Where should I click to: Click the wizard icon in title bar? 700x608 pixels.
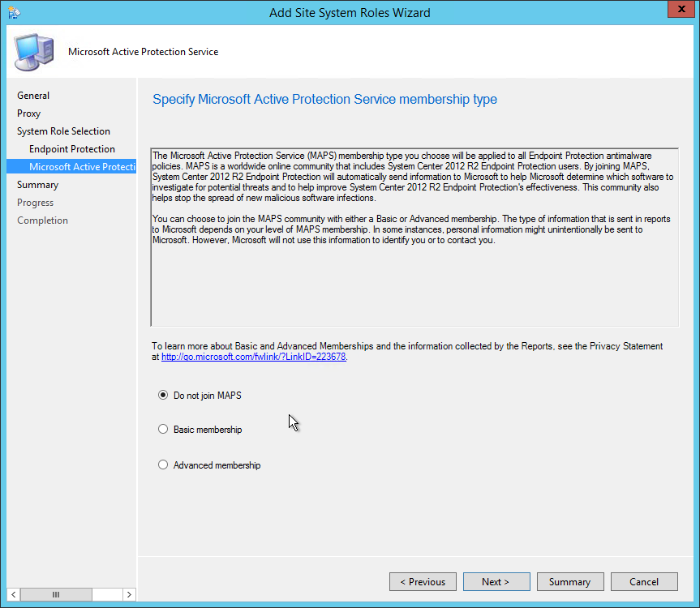pos(14,12)
